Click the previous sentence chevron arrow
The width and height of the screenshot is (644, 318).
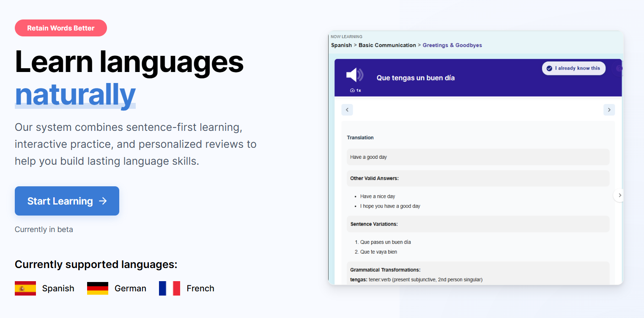pyautogui.click(x=347, y=110)
